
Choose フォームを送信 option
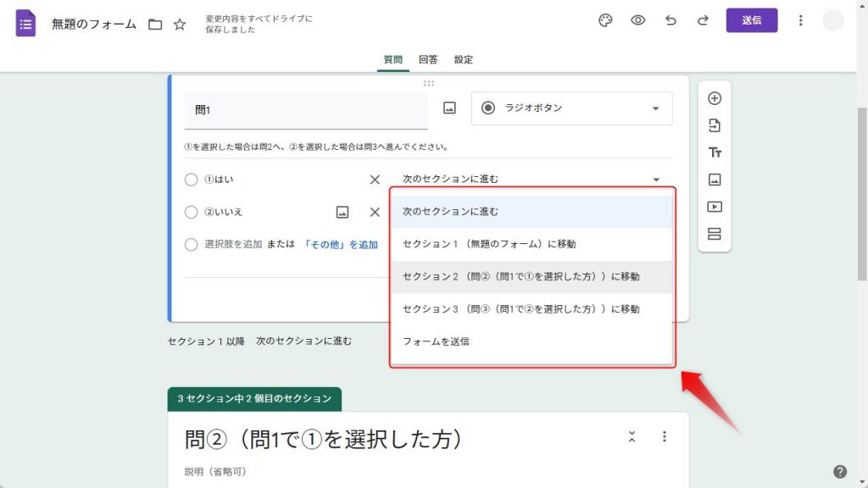tap(531, 341)
